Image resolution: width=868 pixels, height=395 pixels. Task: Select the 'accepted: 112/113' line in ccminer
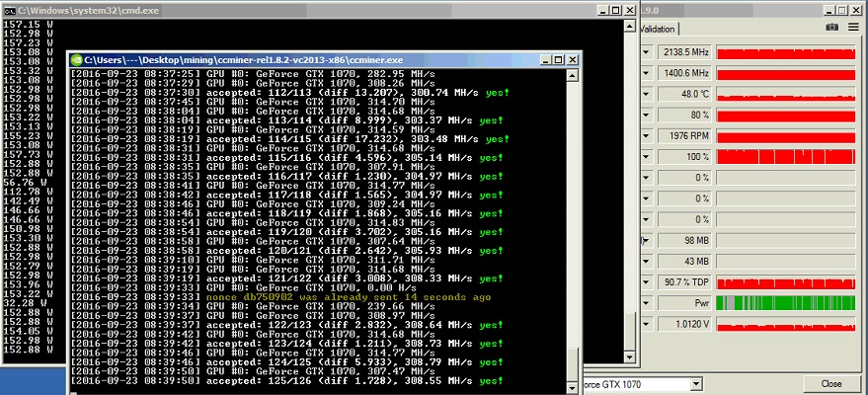tap(290, 93)
